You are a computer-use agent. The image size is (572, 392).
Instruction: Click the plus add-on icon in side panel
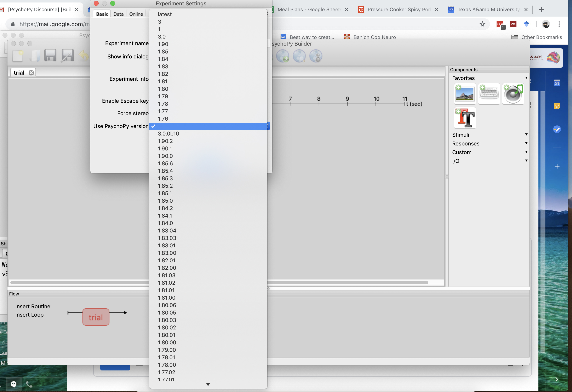557,166
